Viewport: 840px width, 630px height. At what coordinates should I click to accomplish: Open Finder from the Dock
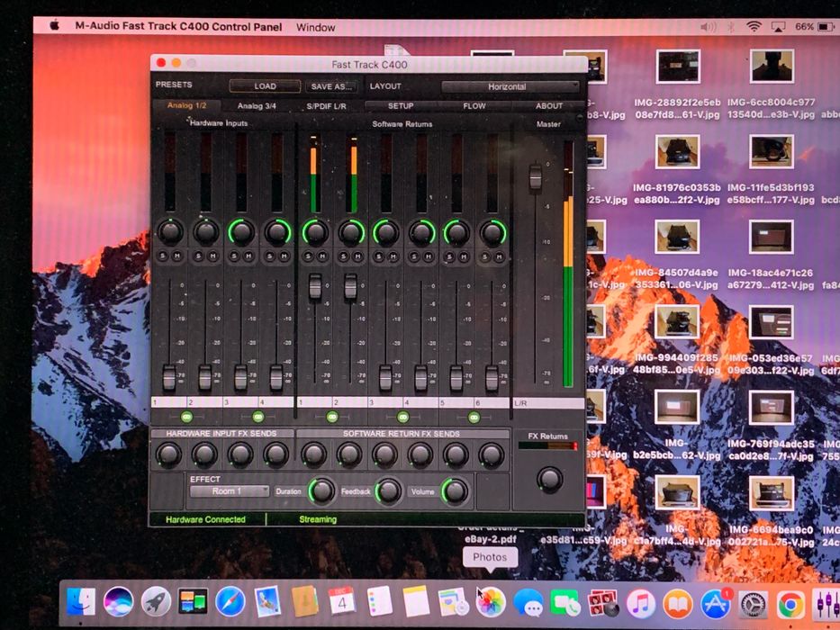(x=81, y=602)
